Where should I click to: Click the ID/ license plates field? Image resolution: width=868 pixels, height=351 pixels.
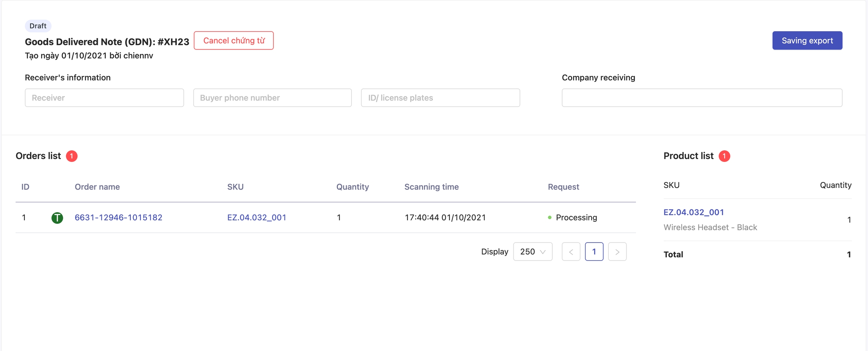(440, 98)
